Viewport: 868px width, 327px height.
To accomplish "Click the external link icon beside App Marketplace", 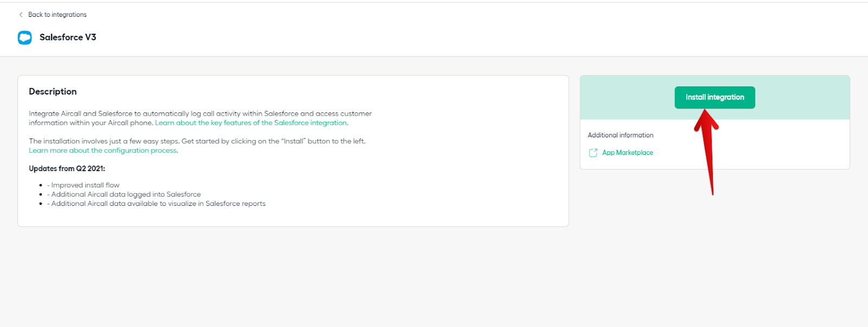I will [x=593, y=153].
